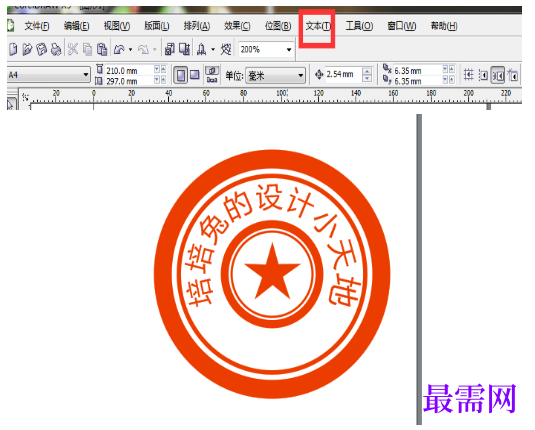Decrease page height with down spinner
The height and width of the screenshot is (430, 535).
tap(157, 80)
